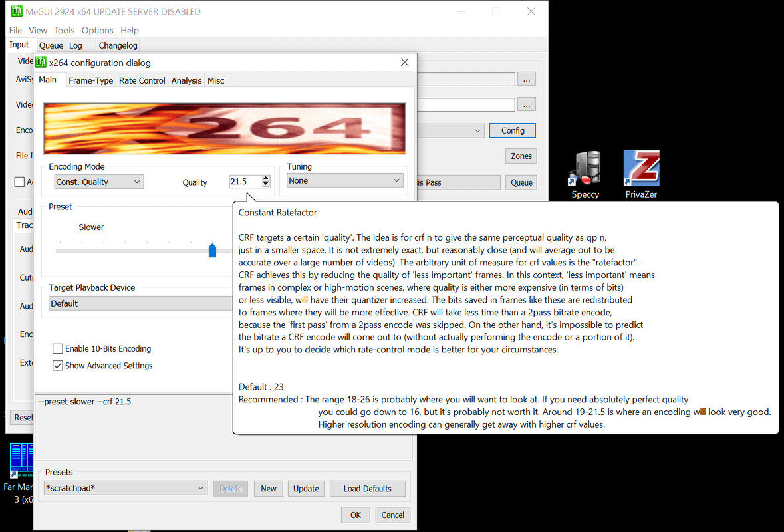
Task: Open the Tuning dropdown
Action: (345, 180)
